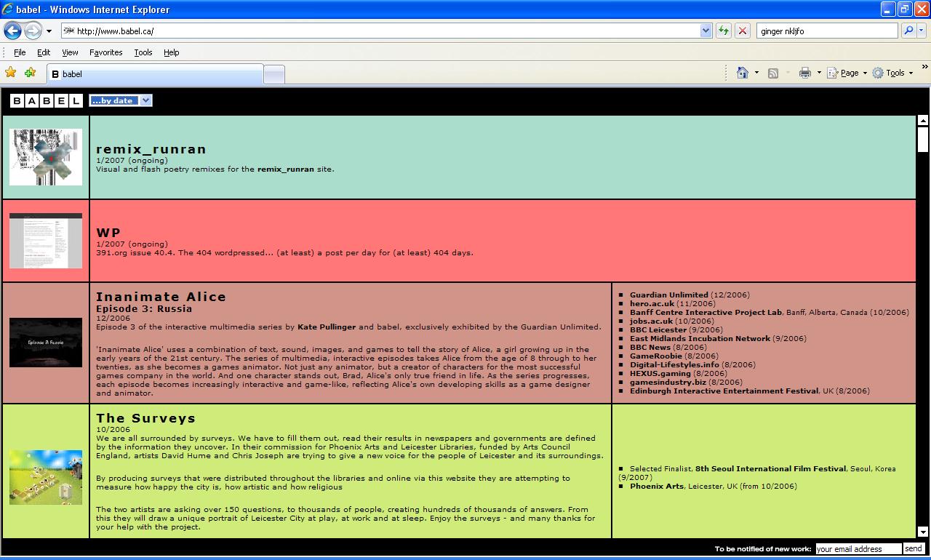Click the scrollbar down arrow
Image resolution: width=931 pixels, height=560 pixels.
[x=923, y=532]
